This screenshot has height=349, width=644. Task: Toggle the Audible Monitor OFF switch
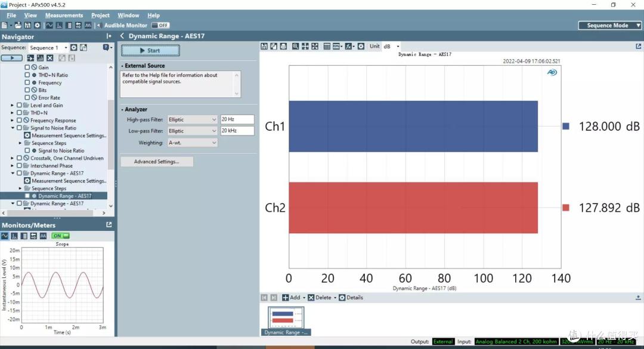click(x=160, y=26)
